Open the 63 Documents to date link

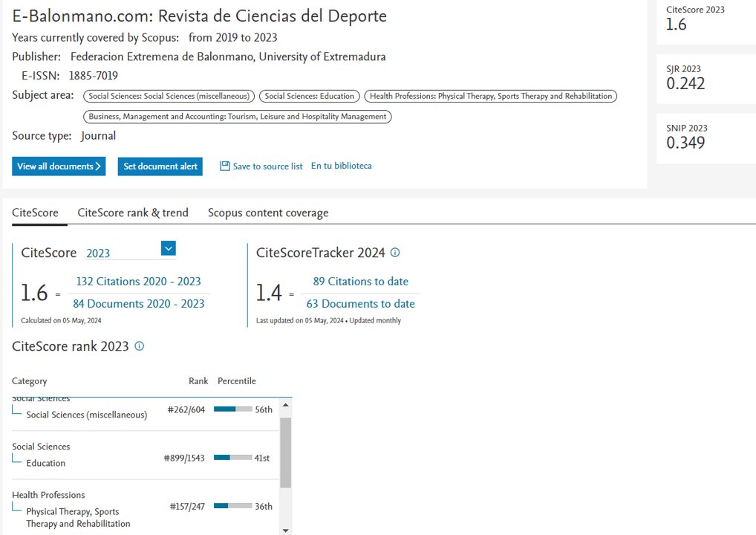tap(361, 303)
